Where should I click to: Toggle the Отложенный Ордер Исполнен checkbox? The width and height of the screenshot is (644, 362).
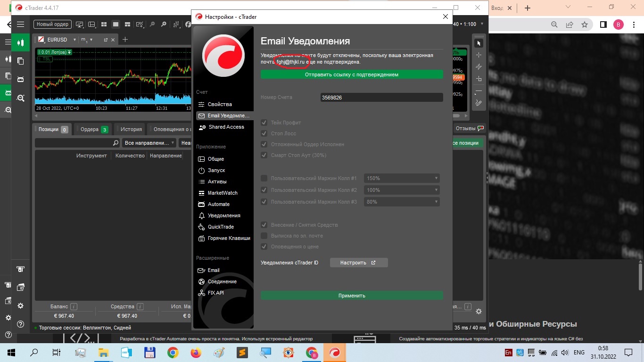(x=264, y=144)
